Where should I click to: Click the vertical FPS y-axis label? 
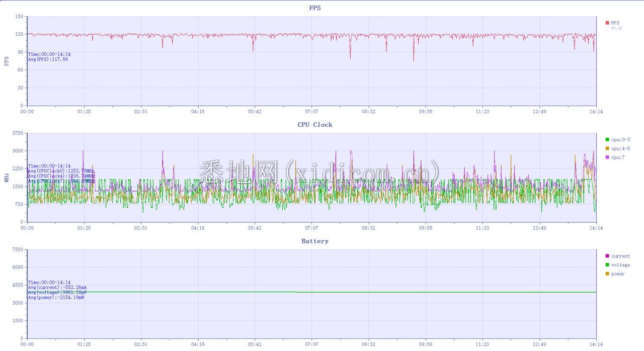tap(7, 61)
